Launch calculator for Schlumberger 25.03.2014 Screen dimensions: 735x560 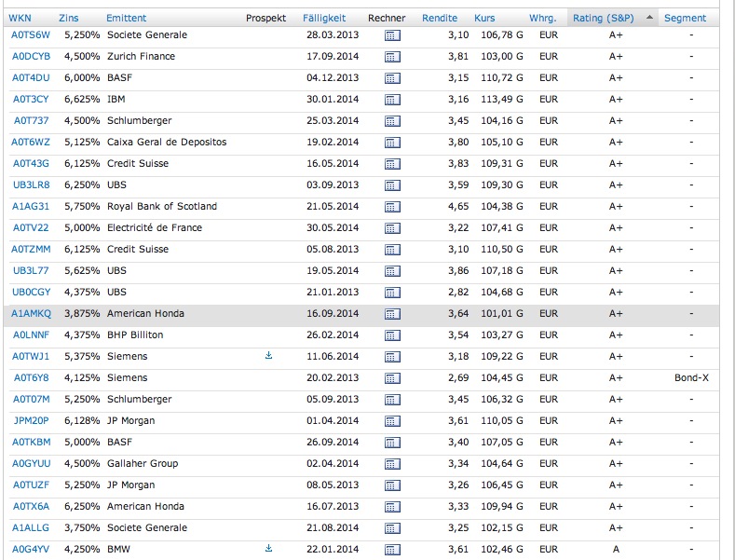[392, 121]
